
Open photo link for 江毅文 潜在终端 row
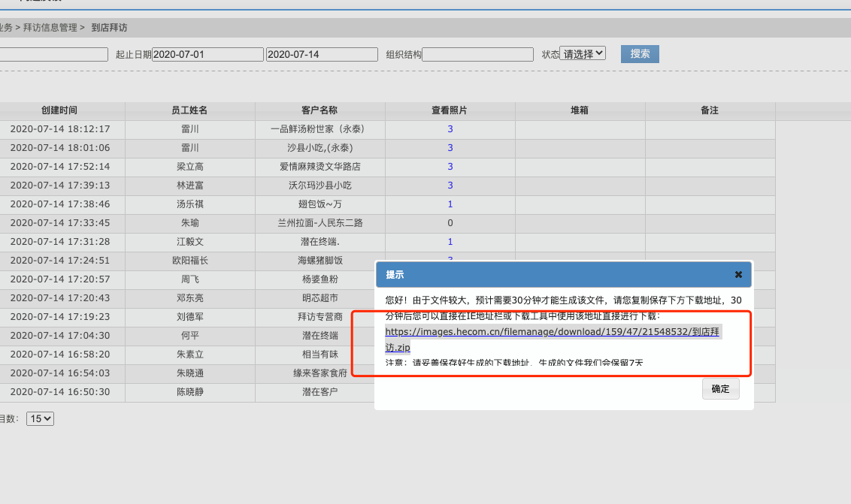(450, 242)
